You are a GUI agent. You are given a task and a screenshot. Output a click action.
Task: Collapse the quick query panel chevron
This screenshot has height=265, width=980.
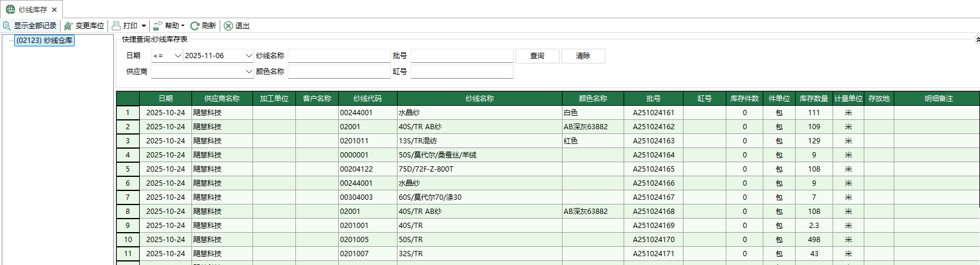pyautogui.click(x=977, y=39)
